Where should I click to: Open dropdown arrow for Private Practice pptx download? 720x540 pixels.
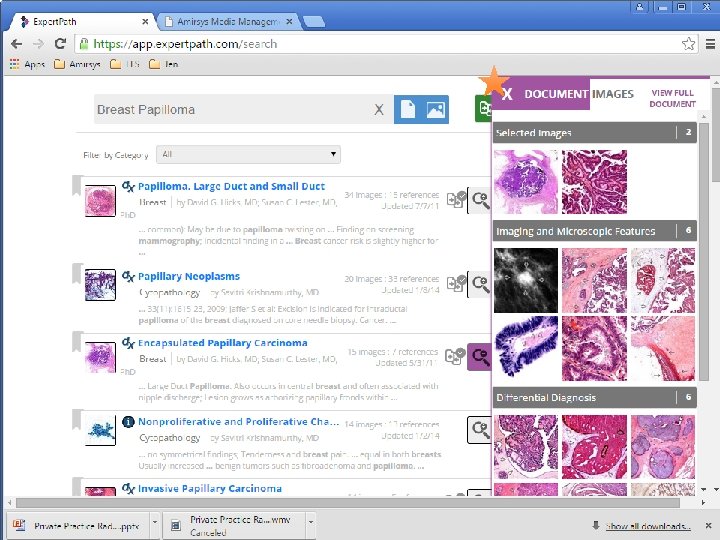point(155,523)
